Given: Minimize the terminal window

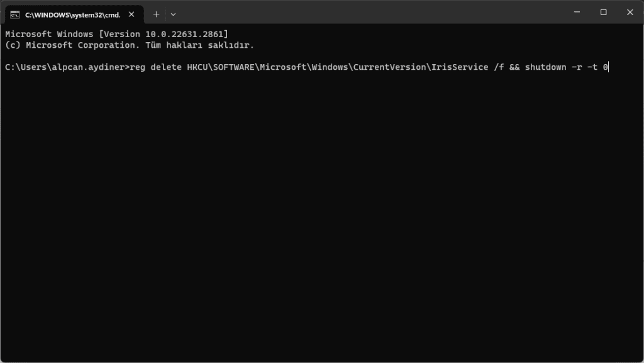Looking at the screenshot, I should (576, 13).
